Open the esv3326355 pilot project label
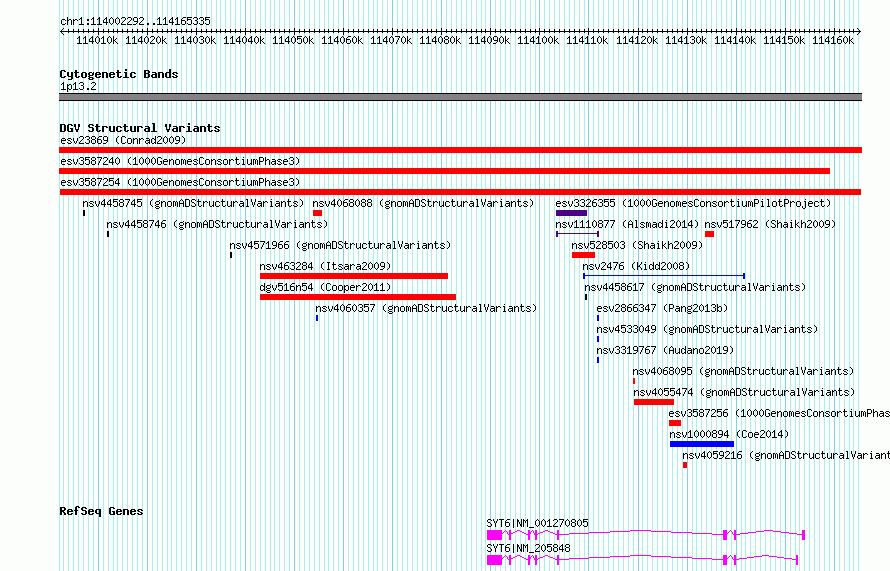This screenshot has width=890, height=571. pos(693,203)
